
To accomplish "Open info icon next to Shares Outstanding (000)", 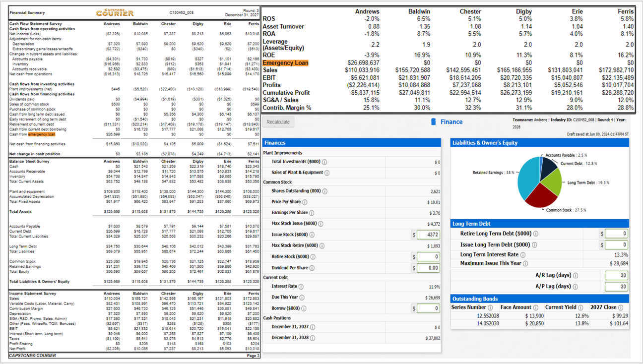I will (324, 191).
